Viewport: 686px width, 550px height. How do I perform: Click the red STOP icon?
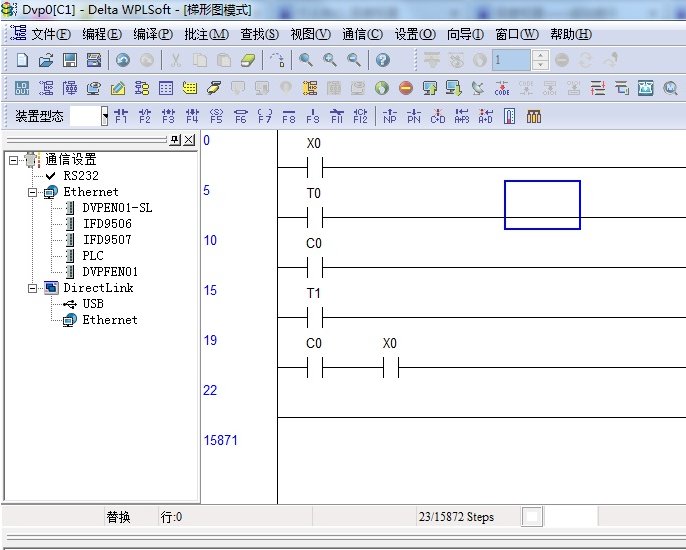tap(406, 88)
